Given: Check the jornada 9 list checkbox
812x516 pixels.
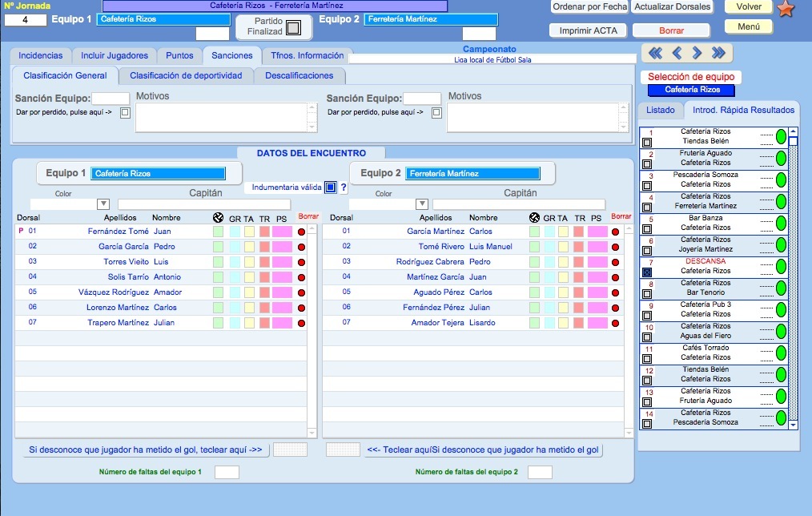Looking at the screenshot, I should click(x=647, y=316).
